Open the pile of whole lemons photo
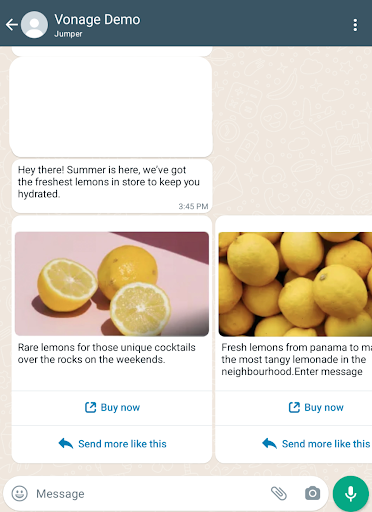This screenshot has height=512, width=372. 295,284
